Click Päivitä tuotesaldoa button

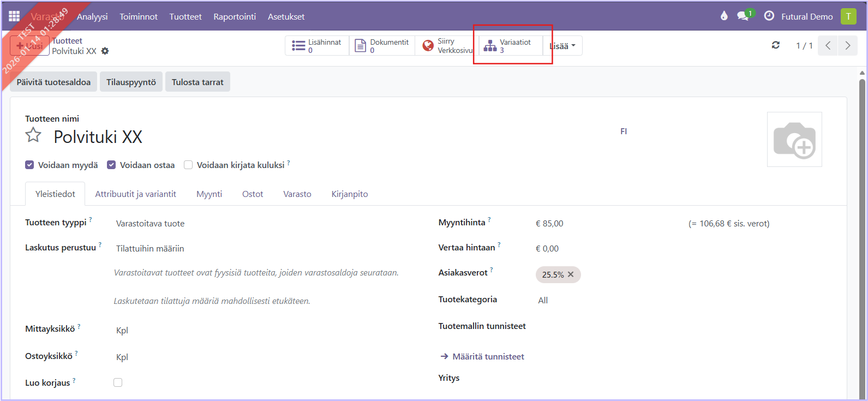pyautogui.click(x=53, y=82)
